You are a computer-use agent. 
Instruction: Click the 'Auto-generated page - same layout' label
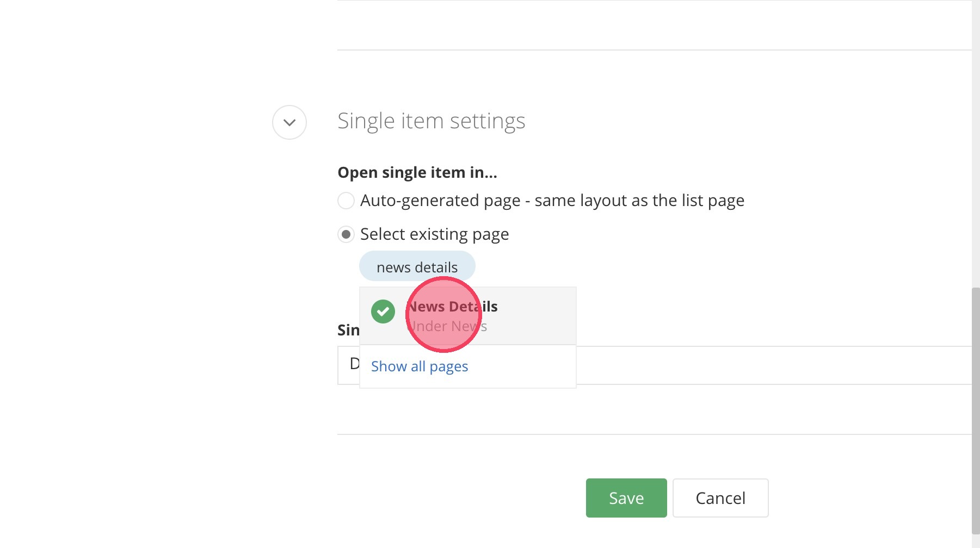[552, 201]
